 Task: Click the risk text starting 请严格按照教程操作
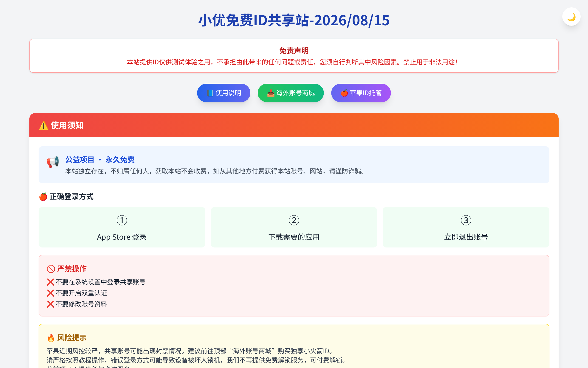click(197, 360)
